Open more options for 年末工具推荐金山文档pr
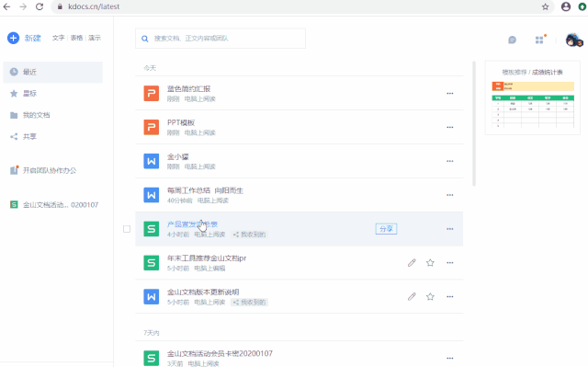Image resolution: width=588 pixels, height=367 pixels. point(449,263)
